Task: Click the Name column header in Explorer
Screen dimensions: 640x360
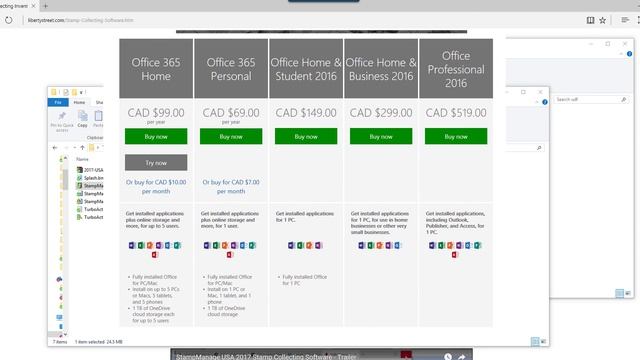Action: [x=82, y=159]
